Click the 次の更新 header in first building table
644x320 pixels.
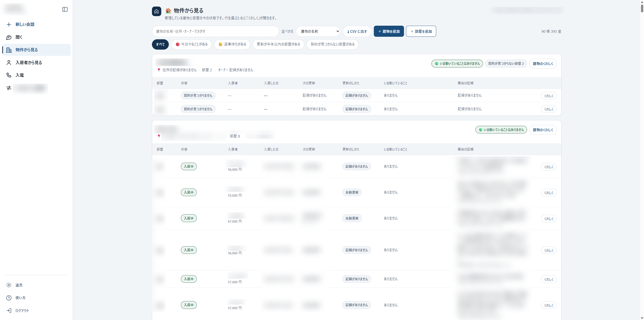(309, 83)
